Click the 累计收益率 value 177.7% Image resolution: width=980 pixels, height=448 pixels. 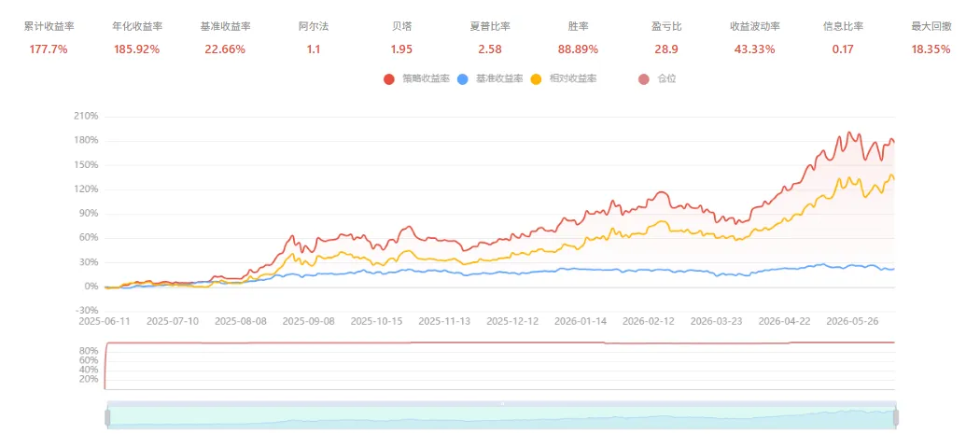(x=49, y=49)
